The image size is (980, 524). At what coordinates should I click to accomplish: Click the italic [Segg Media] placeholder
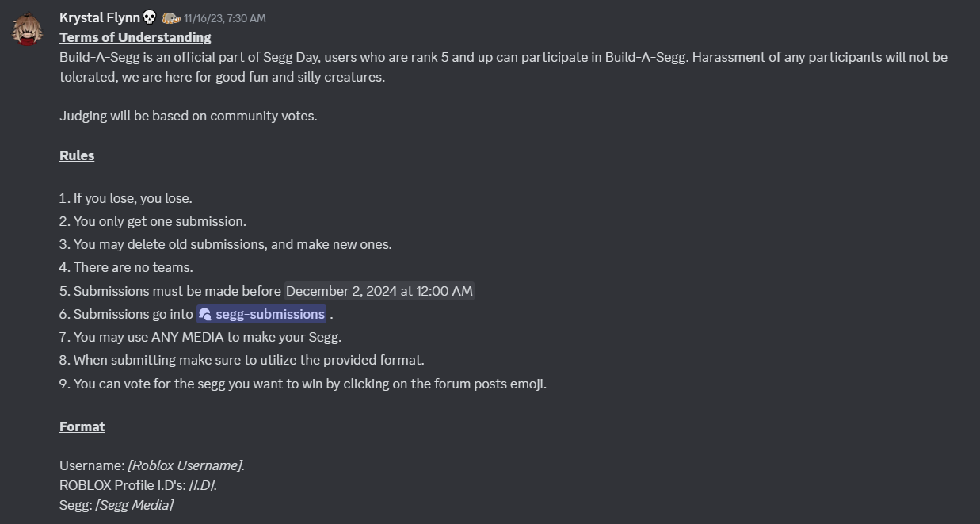point(135,505)
